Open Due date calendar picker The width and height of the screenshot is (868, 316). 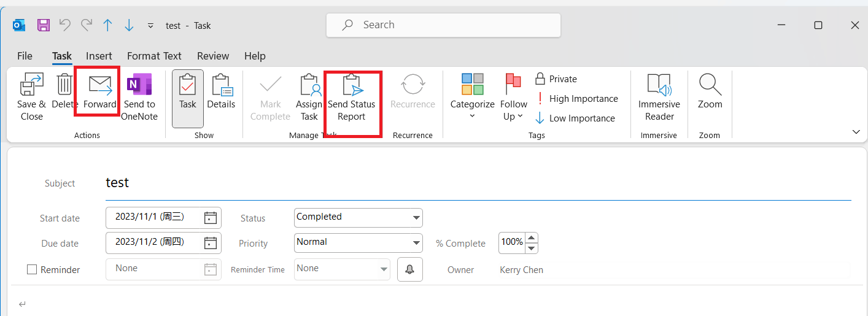click(x=211, y=242)
